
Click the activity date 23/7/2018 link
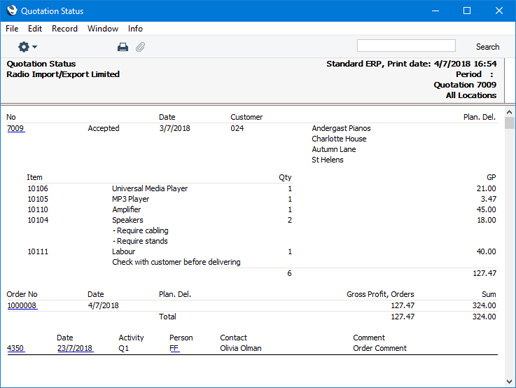pyautogui.click(x=75, y=348)
